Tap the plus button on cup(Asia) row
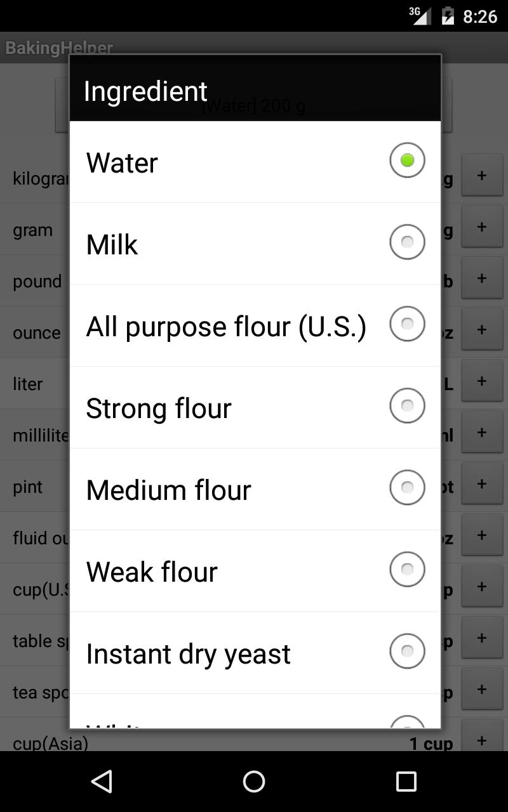 (482, 740)
